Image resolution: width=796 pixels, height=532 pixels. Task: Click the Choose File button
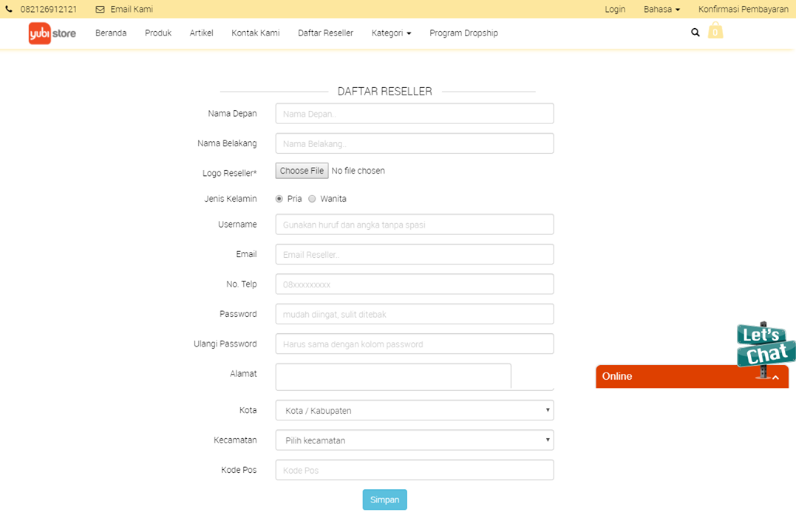(x=302, y=171)
